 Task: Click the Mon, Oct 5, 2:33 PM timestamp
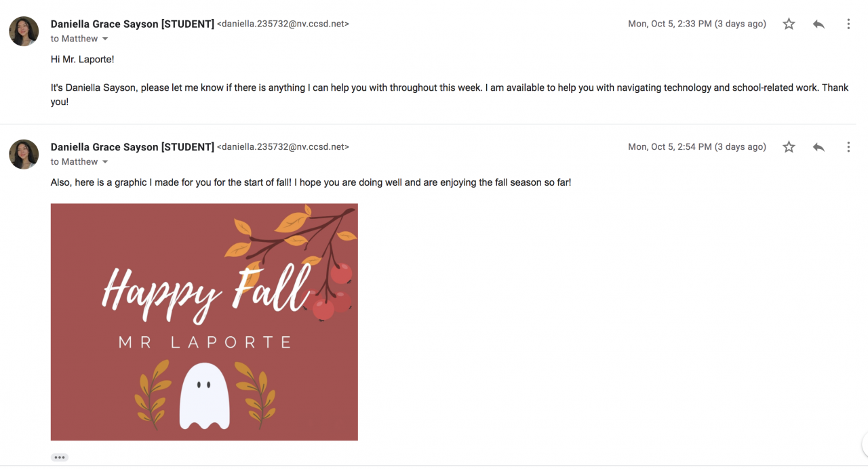click(x=696, y=24)
